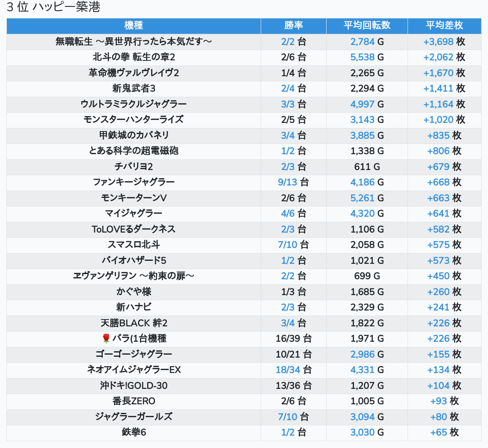Image resolution: width=488 pixels, height=448 pixels.
Task: Click the +3,698 average difference value
Action: click(x=438, y=42)
